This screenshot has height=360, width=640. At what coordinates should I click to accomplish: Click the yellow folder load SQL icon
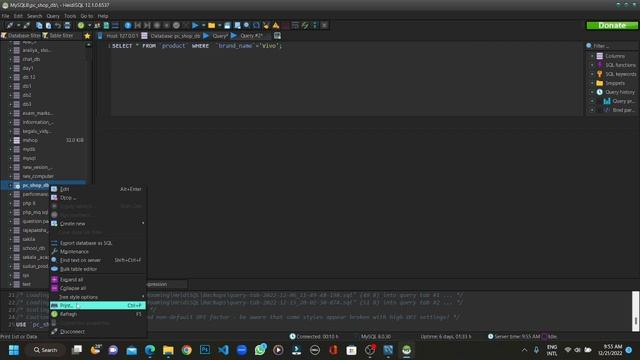pos(211,25)
